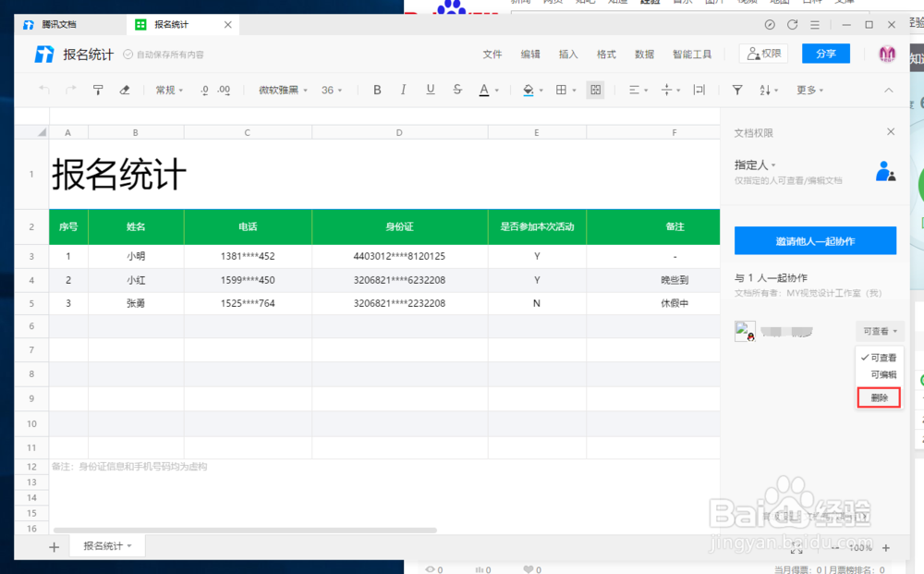The height and width of the screenshot is (574, 924).
Task: Increase decimal places icon
Action: coord(224,90)
